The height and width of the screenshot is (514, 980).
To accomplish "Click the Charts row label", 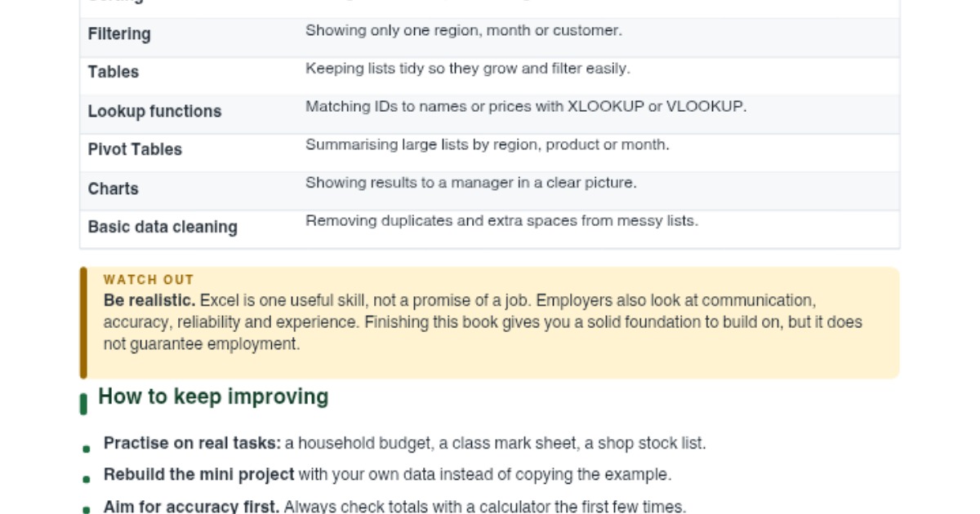I will 114,188.
